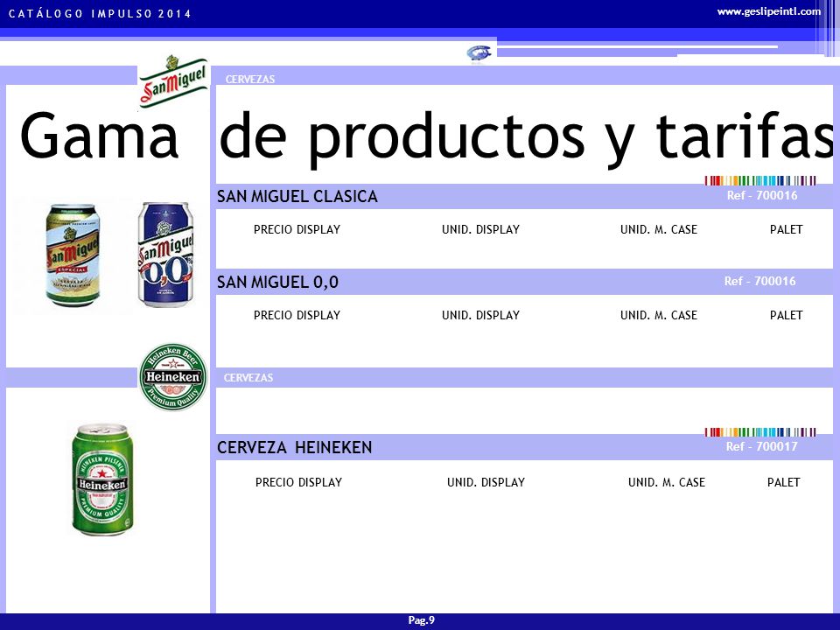The width and height of the screenshot is (840, 630).
Task: Select the green Heineken can image
Action: (102, 479)
